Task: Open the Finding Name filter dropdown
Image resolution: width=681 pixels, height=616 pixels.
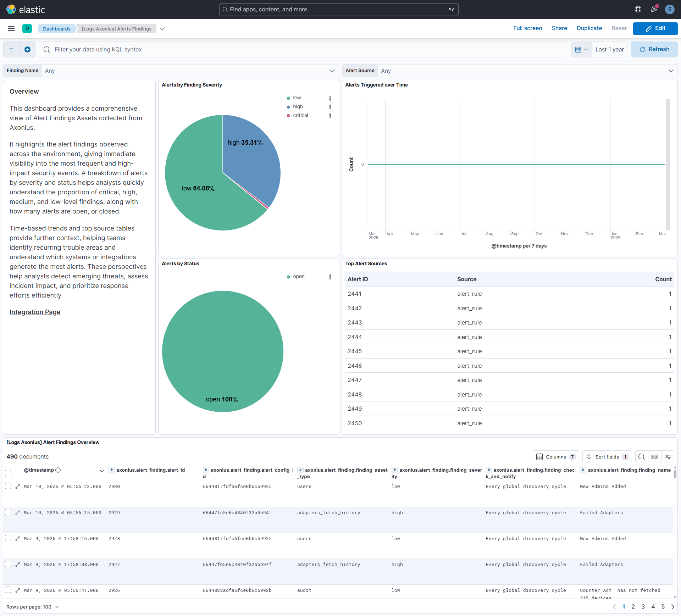Action: (x=190, y=71)
